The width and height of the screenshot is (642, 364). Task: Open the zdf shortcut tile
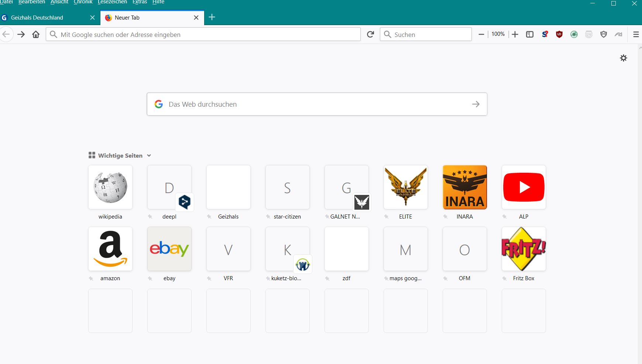(x=347, y=249)
